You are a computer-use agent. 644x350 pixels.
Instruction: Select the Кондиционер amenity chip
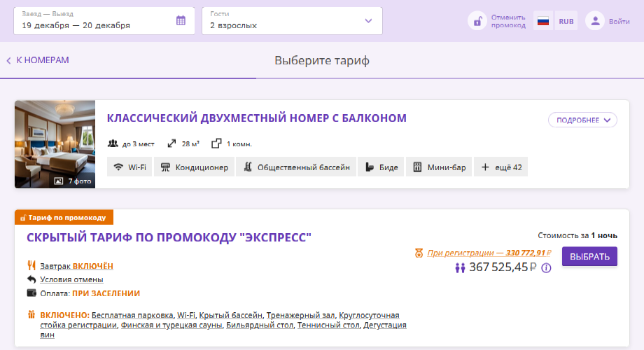[x=194, y=167]
